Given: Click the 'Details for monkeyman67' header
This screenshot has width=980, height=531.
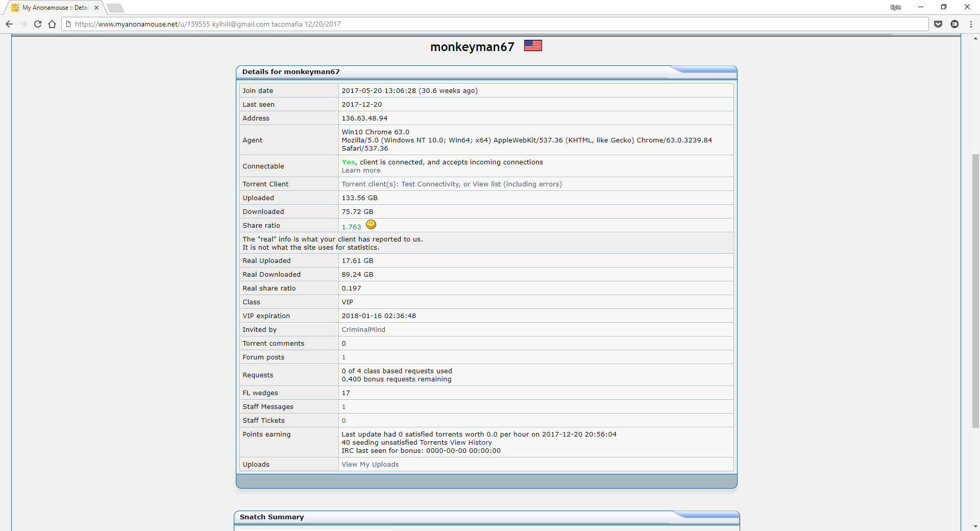Looking at the screenshot, I should [x=291, y=72].
